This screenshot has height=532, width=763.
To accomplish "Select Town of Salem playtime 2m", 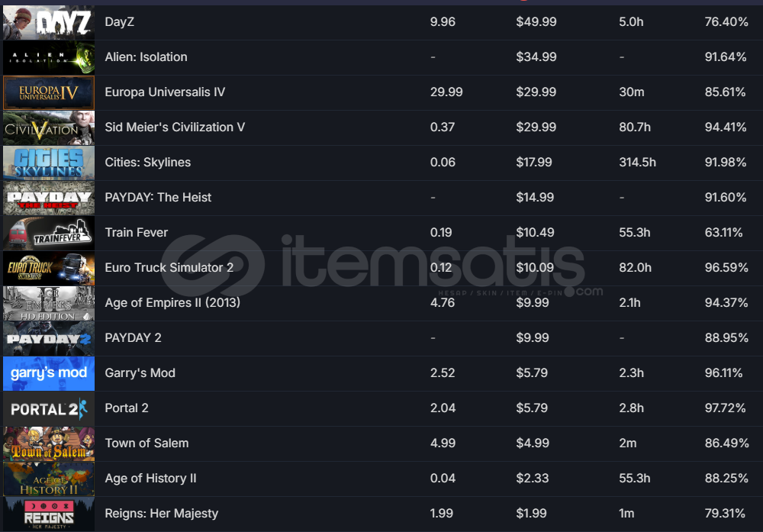I will point(628,443).
